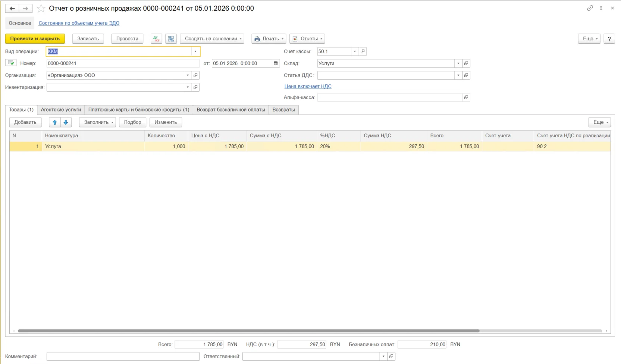Expand Склад dropdown list
Viewport: 621px width, 364px height.
pyautogui.click(x=458, y=63)
